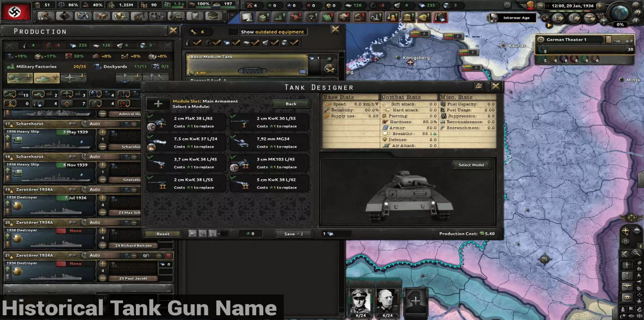Toggle the rubber resource filter checkbox
The width and height of the screenshot is (644, 320).
point(217,43)
